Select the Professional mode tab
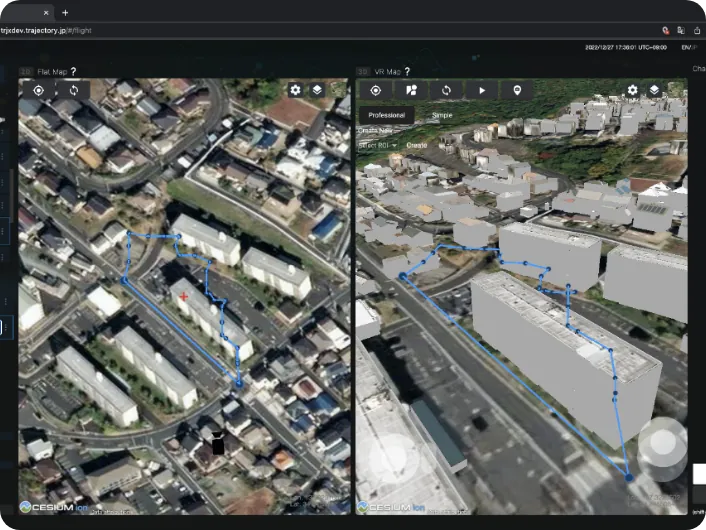Image resolution: width=706 pixels, height=530 pixels. [x=386, y=115]
